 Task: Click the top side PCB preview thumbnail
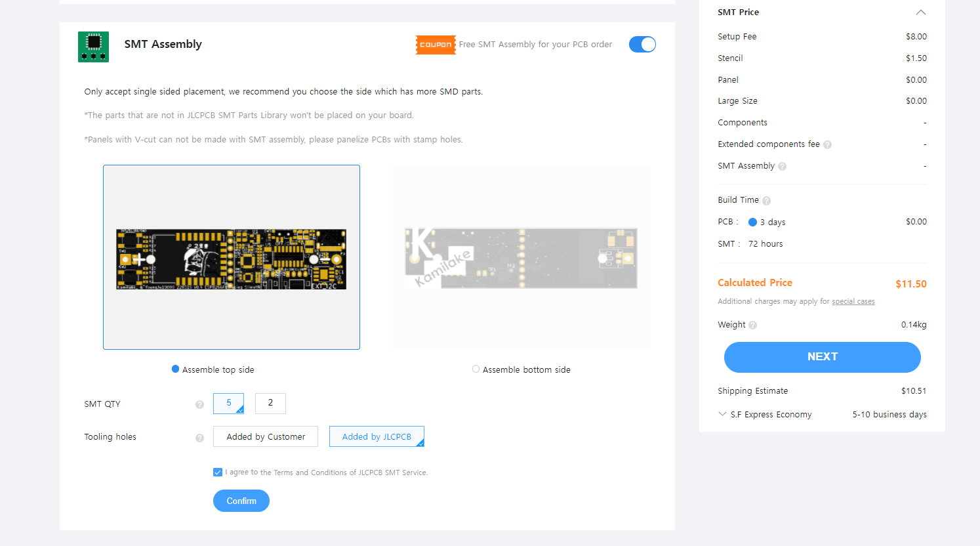coord(232,257)
